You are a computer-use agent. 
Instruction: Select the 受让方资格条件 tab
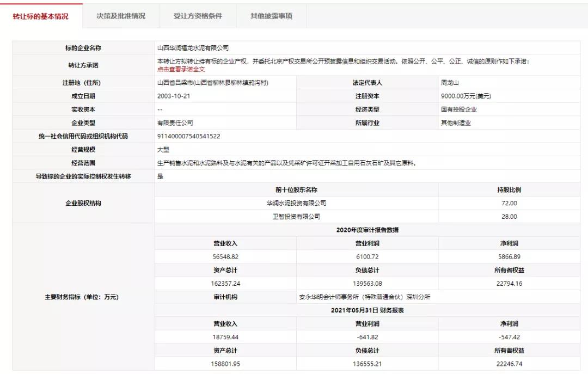(x=198, y=16)
